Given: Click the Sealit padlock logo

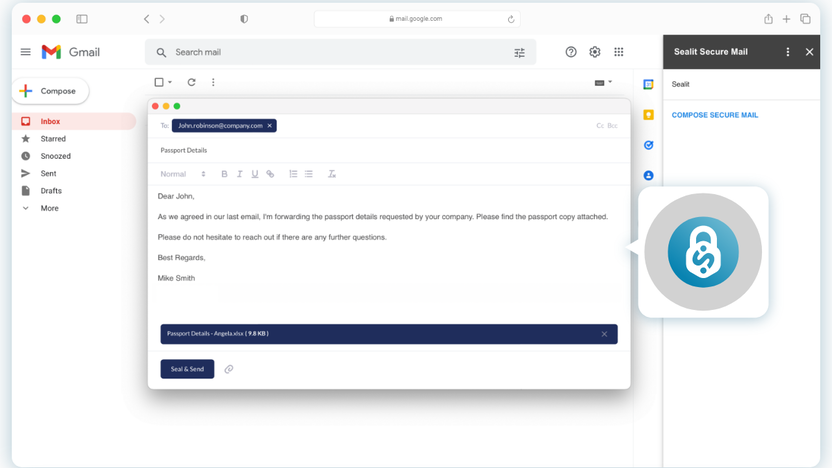Looking at the screenshot, I should coord(703,252).
